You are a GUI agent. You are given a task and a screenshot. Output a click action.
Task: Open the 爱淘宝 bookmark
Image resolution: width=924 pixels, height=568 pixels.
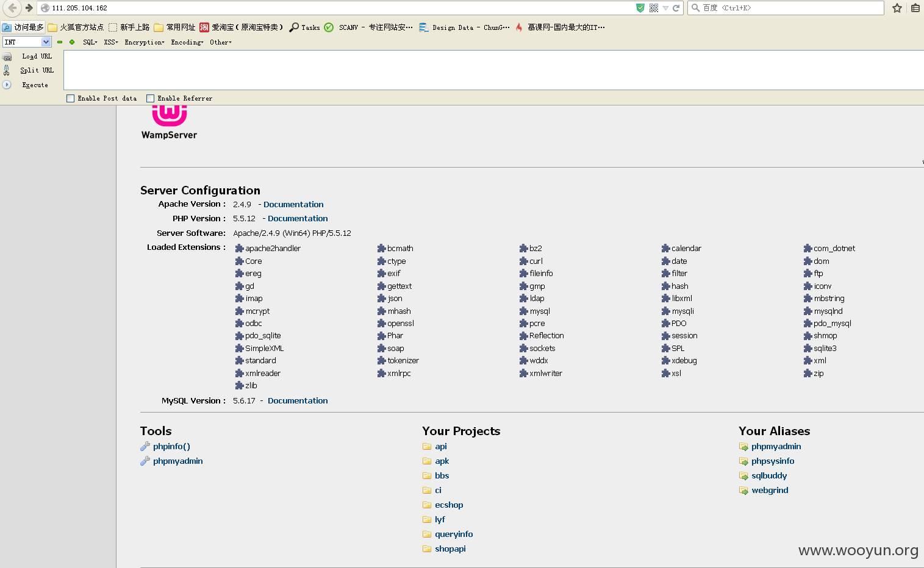241,27
